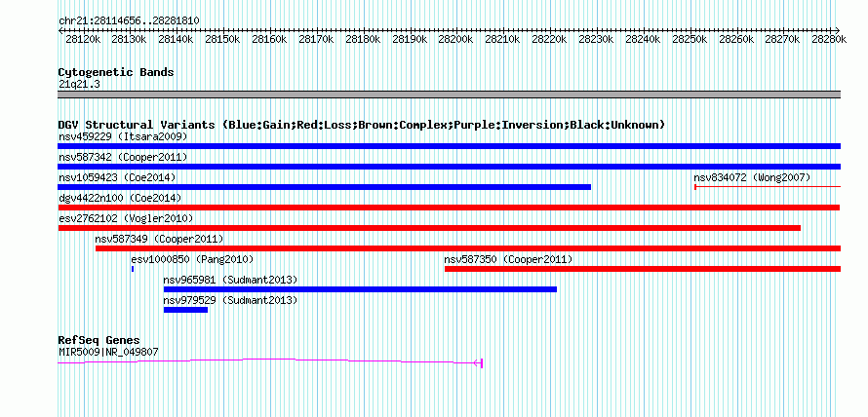Click the 28140k ruler tick label
This screenshot has width=868, height=417.
click(176, 39)
